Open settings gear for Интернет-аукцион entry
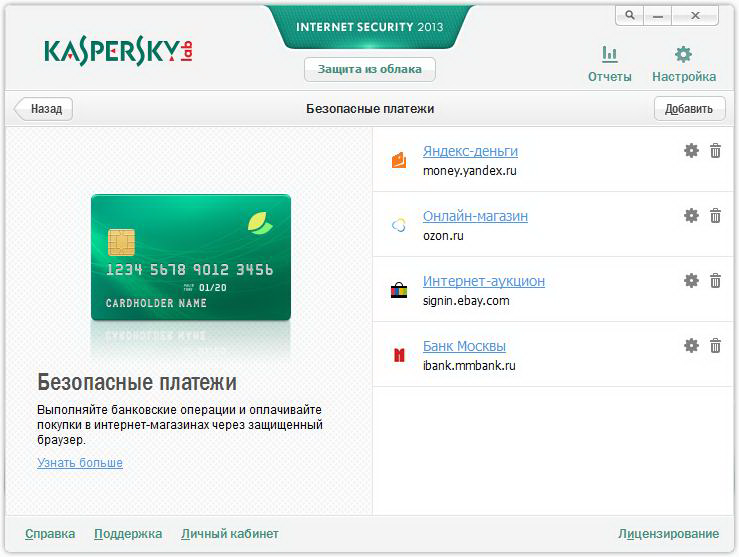The width and height of the screenshot is (739, 557). click(691, 281)
